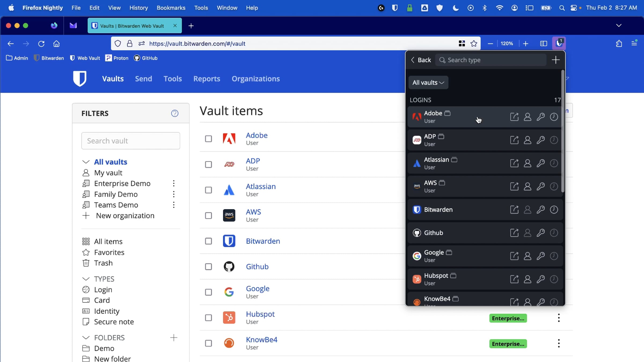Copy username for Google in extension popup
644x362 pixels.
point(528,256)
